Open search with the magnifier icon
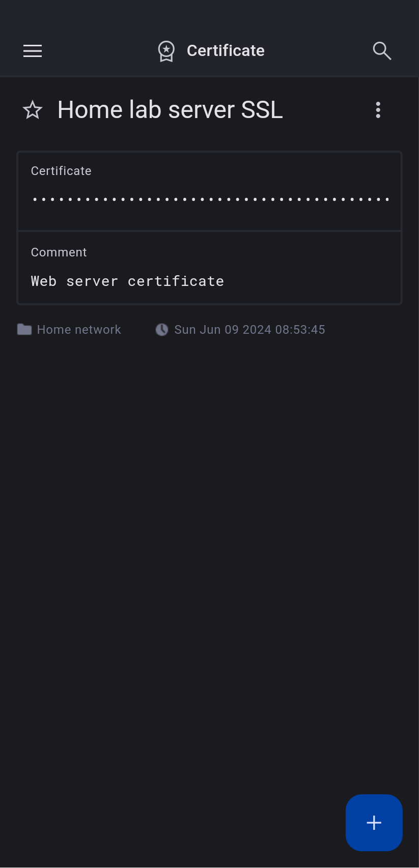This screenshot has width=419, height=868. 382,51
